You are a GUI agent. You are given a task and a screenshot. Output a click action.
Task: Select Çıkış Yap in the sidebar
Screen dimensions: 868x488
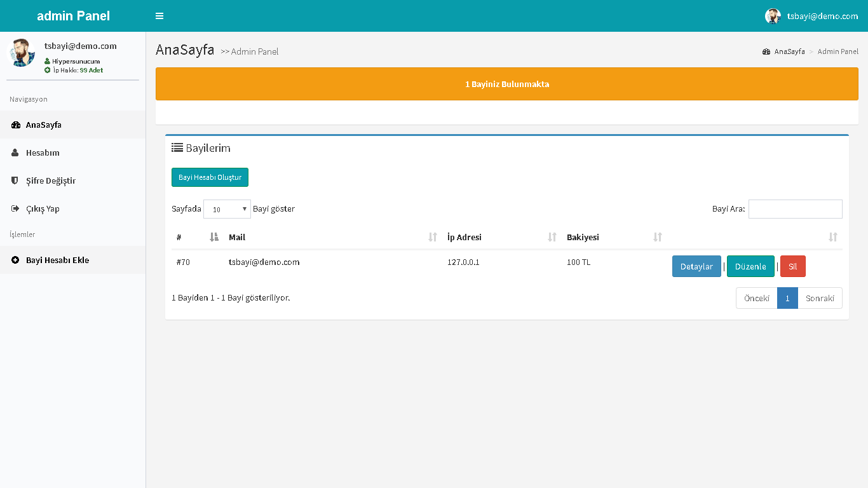coord(72,209)
